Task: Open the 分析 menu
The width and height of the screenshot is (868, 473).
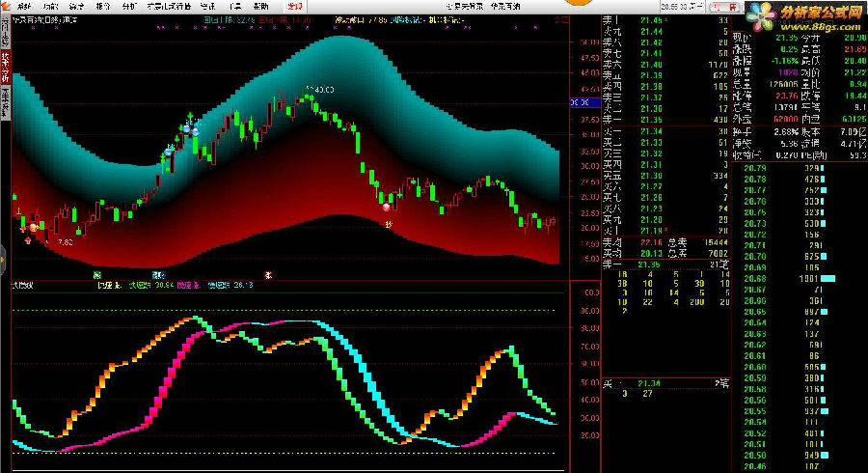Action: [129, 7]
